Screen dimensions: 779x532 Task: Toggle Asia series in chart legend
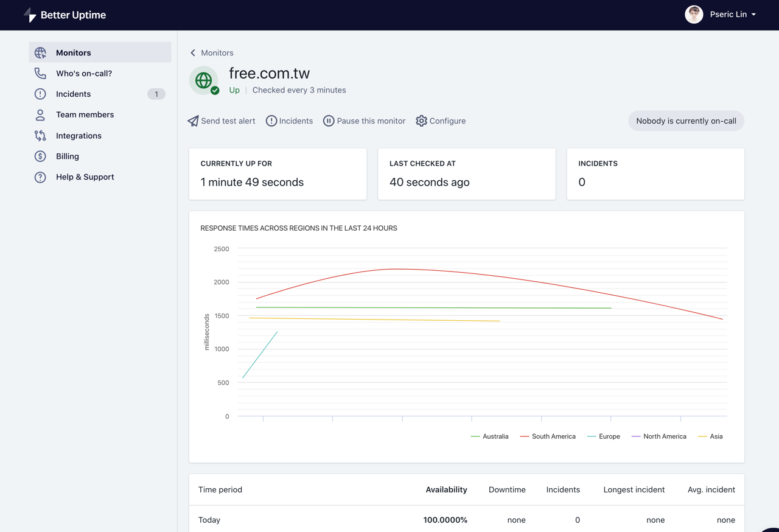(x=710, y=436)
